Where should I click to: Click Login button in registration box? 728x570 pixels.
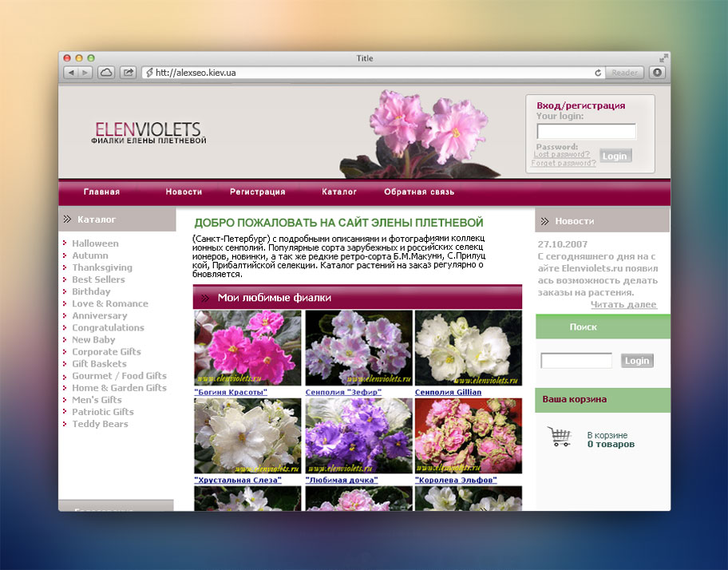(x=615, y=156)
